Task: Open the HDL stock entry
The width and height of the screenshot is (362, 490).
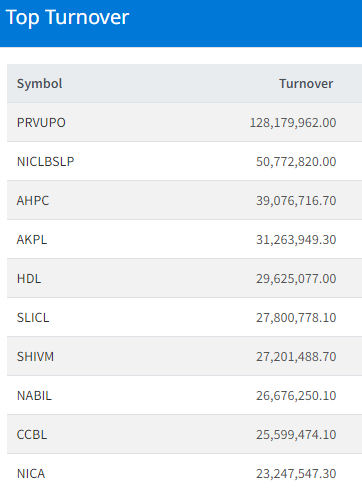Action: [29, 279]
